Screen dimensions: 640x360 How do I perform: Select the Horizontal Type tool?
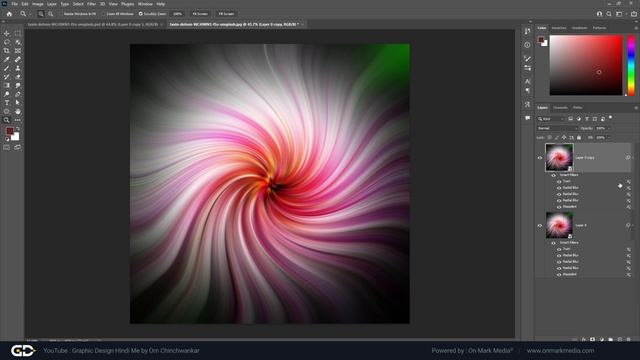pos(7,102)
